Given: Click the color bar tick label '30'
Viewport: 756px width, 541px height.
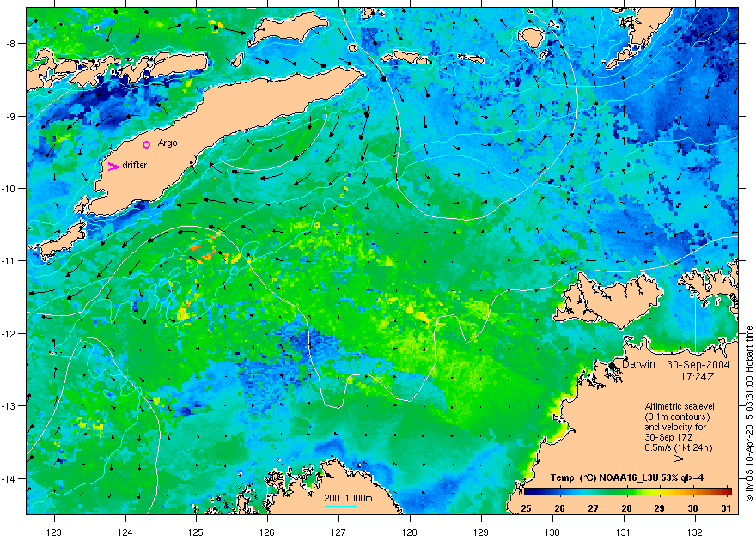Looking at the screenshot, I should click(x=692, y=508).
